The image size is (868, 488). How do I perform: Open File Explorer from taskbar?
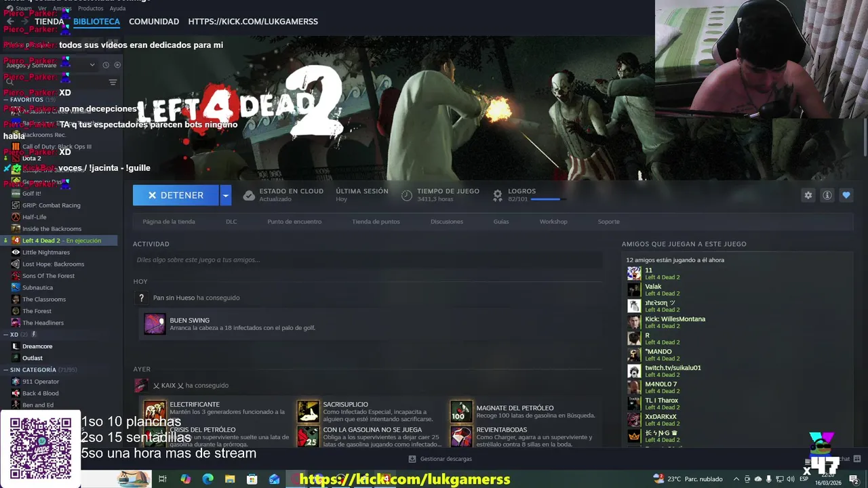(230, 479)
